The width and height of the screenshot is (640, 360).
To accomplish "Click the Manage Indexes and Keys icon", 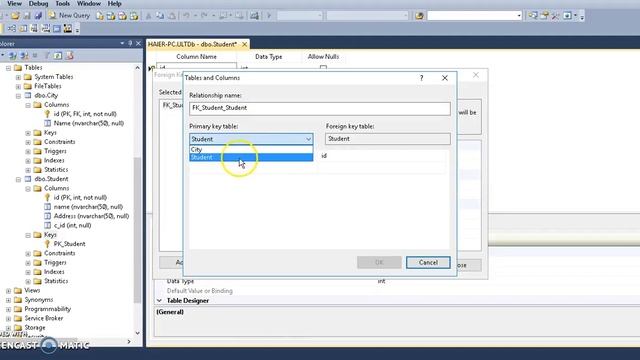I will (x=23, y=29).
